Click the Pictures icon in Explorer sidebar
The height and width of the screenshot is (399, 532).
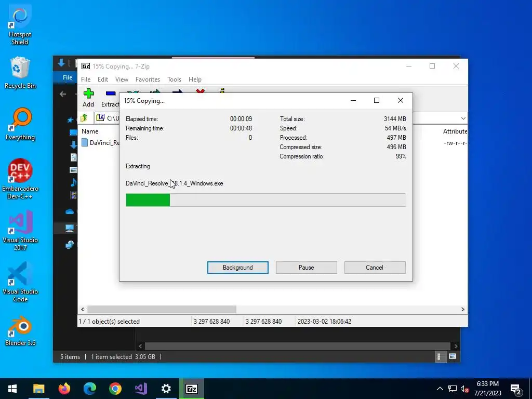[73, 170]
